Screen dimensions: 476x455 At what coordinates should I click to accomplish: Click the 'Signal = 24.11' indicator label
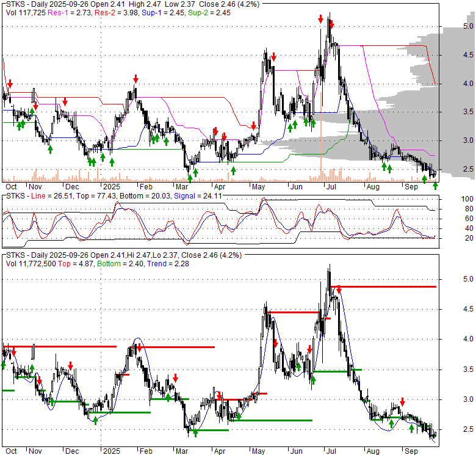tap(198, 196)
